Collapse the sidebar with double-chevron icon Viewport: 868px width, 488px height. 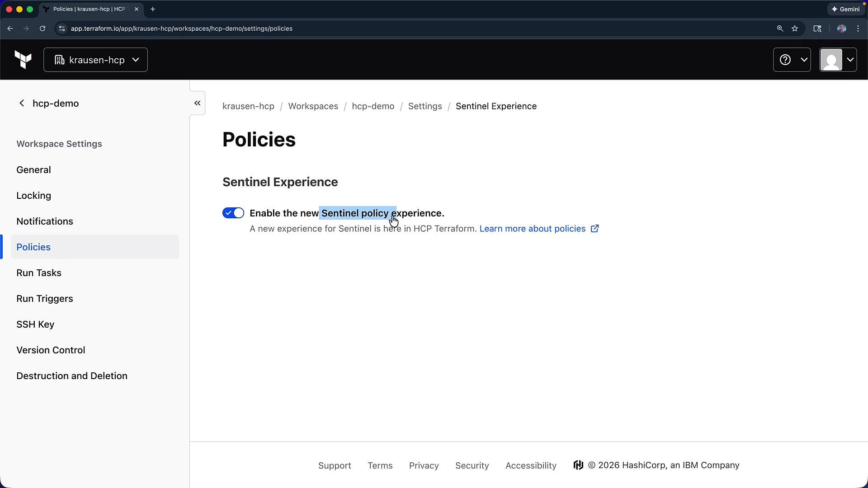[197, 103]
